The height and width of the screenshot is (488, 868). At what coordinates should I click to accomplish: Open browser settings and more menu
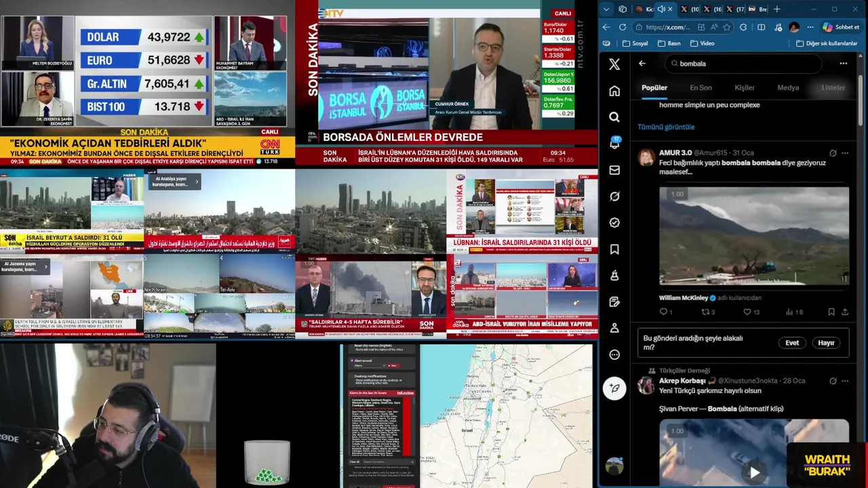(x=810, y=27)
